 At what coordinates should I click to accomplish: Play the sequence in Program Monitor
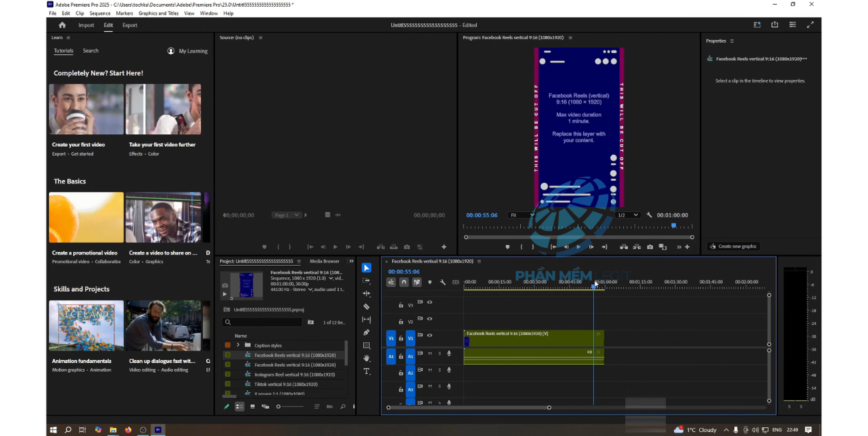579,247
